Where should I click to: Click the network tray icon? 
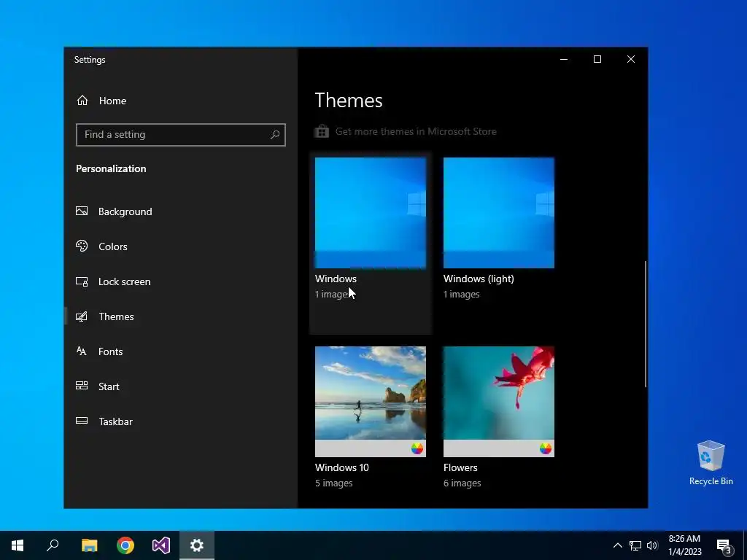pyautogui.click(x=635, y=545)
